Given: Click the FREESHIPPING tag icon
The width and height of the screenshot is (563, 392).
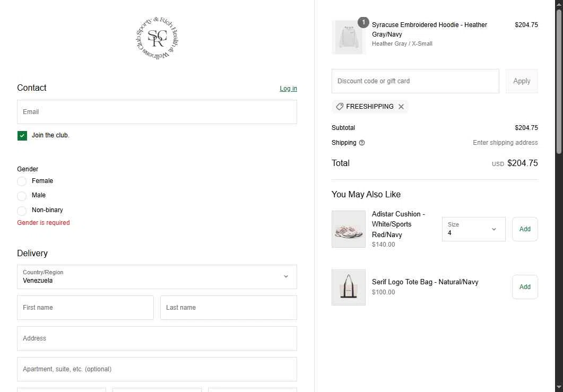Looking at the screenshot, I should coord(340,107).
